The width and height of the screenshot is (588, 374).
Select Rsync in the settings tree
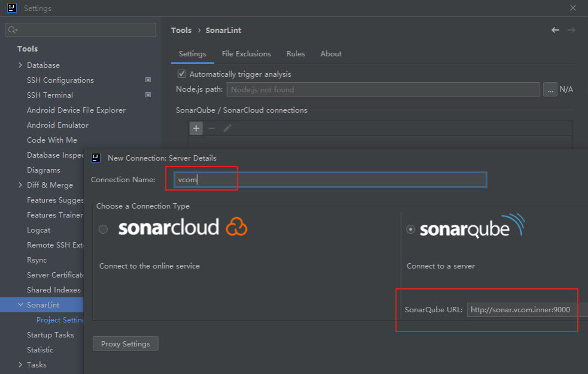coord(37,260)
